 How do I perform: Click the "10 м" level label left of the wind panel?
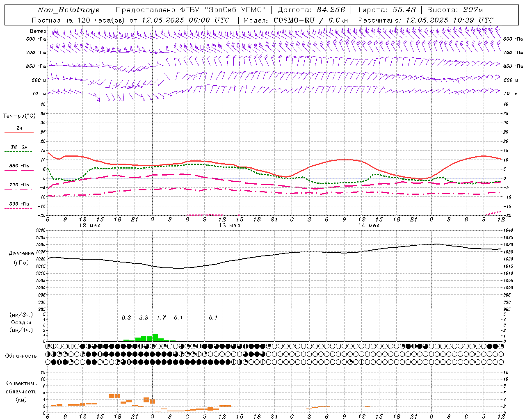click(39, 94)
